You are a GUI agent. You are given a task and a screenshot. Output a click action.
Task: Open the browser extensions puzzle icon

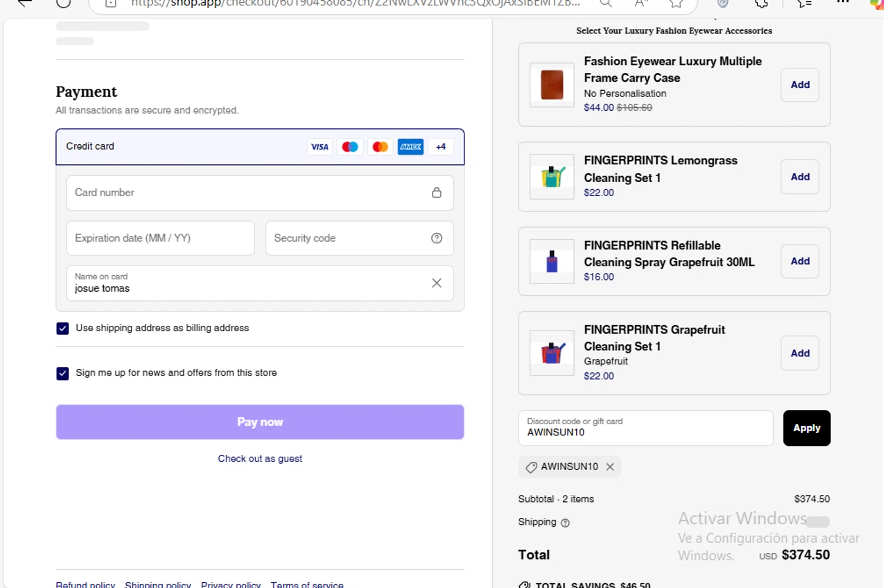tap(761, 4)
